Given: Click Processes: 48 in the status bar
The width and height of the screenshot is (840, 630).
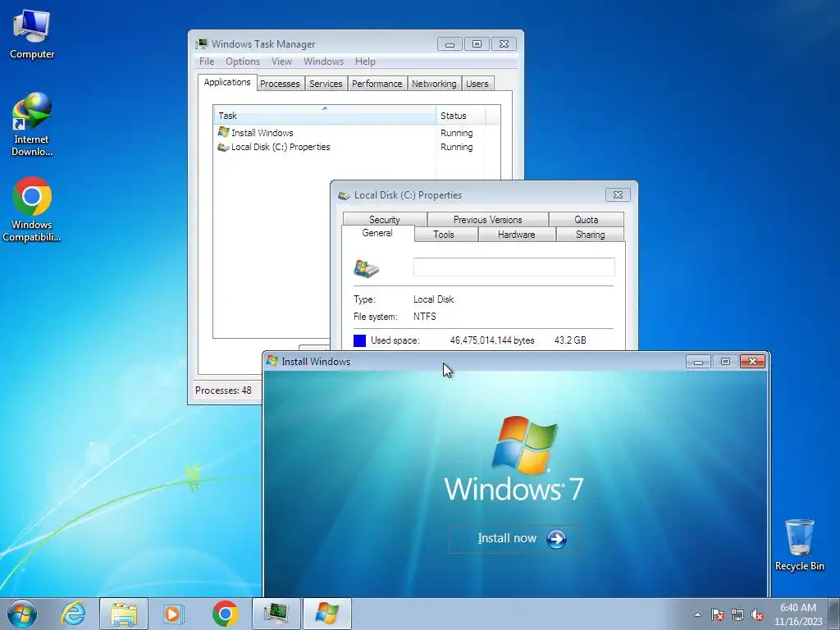Looking at the screenshot, I should tap(223, 390).
